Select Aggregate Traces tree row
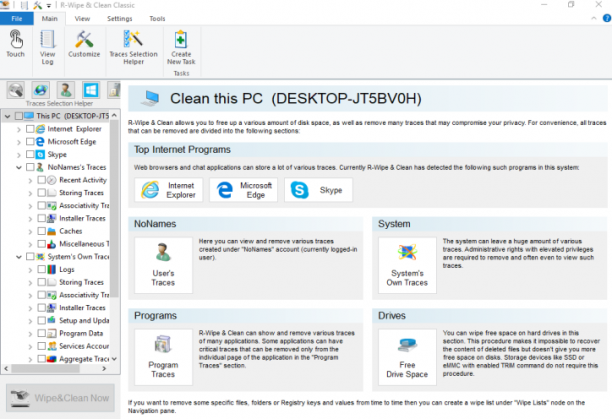This screenshot has height=419, width=612. coord(73,359)
